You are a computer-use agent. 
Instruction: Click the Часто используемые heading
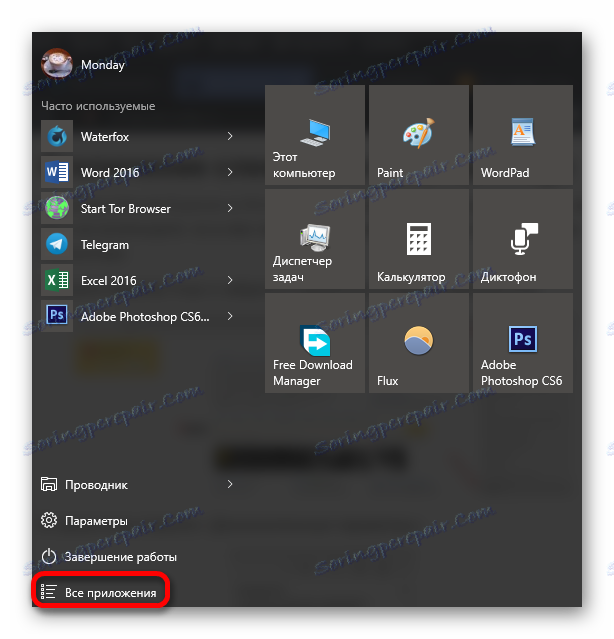(x=98, y=106)
